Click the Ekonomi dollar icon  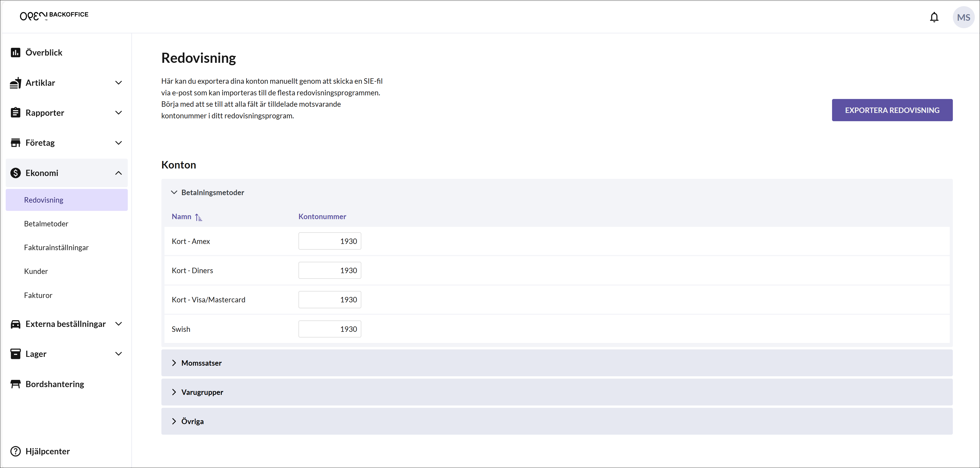click(16, 173)
